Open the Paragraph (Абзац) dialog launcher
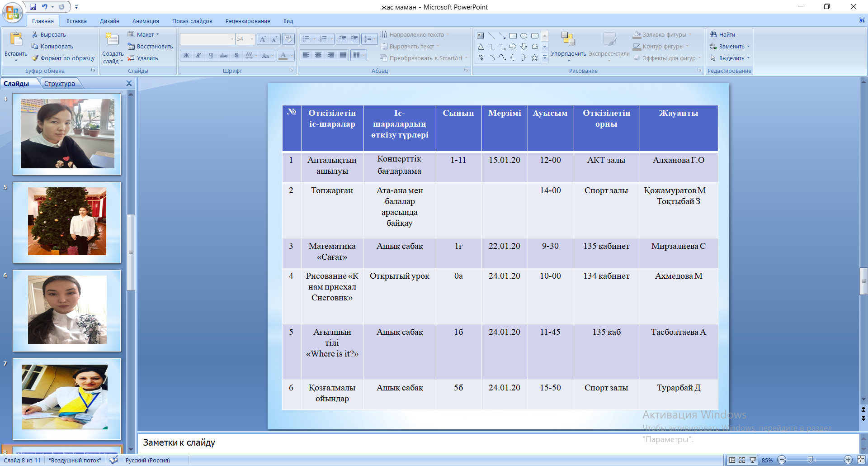868x466 pixels. [466, 70]
